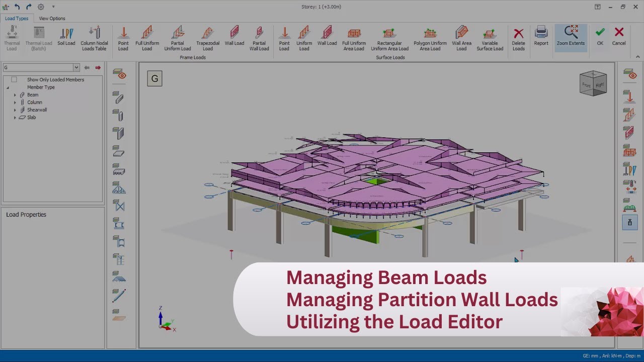
Task: Select the Wall Area Load tool
Action: coord(461,39)
